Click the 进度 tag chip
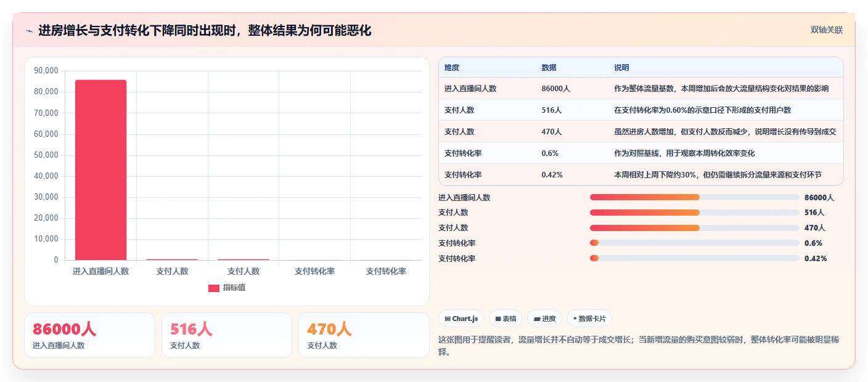 coord(544,319)
